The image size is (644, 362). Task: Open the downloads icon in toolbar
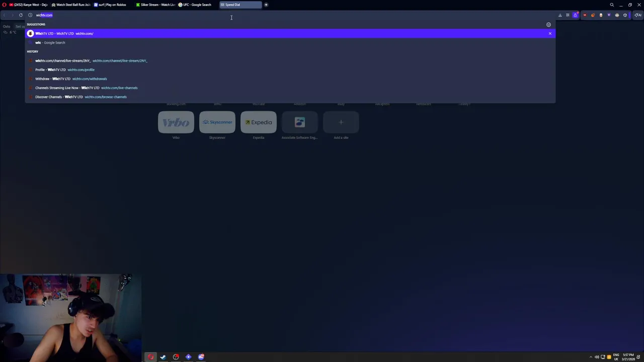(560, 15)
